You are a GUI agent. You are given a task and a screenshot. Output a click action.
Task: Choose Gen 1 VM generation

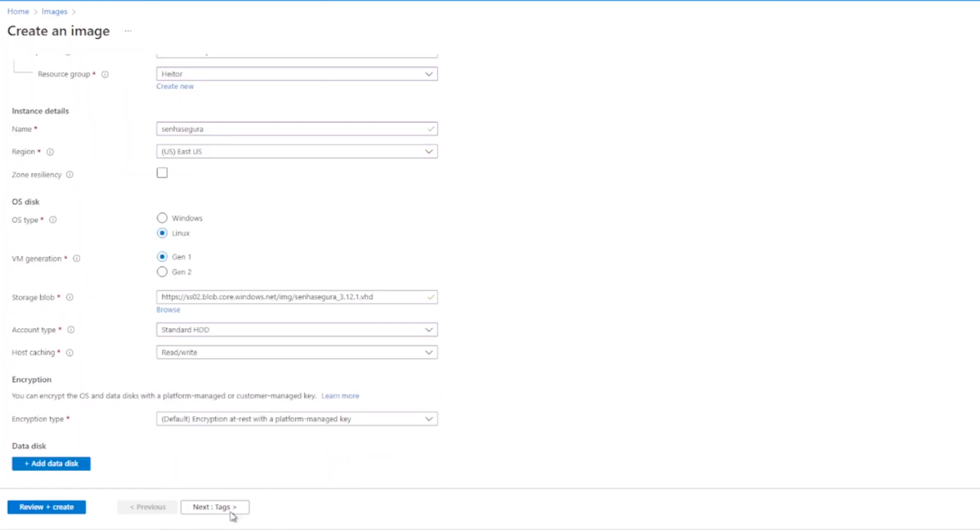[162, 256]
